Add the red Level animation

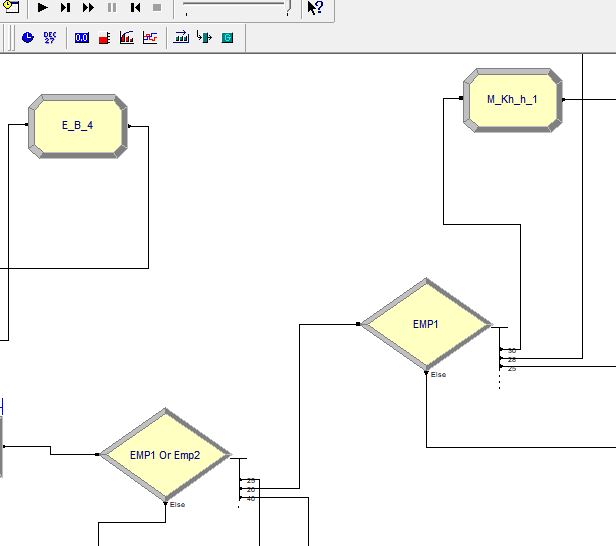tap(104, 38)
